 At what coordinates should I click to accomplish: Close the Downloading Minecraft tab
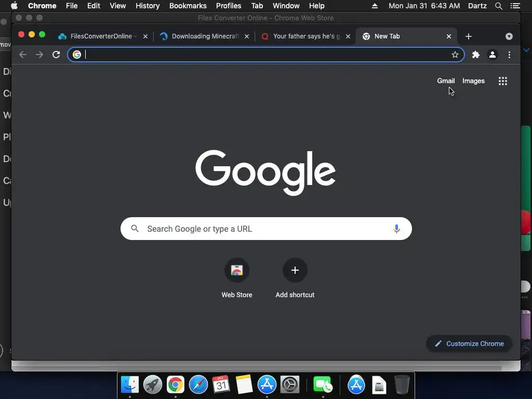coord(247,36)
